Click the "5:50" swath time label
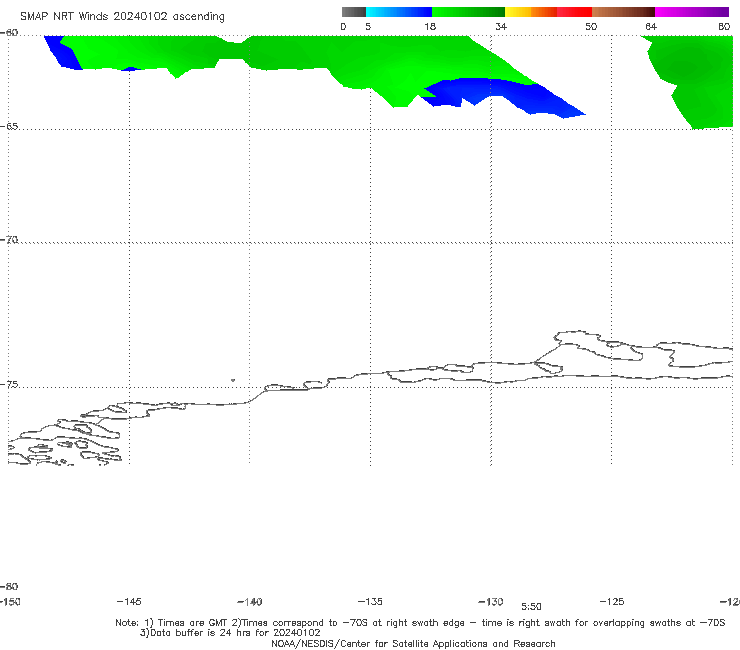 point(531,607)
